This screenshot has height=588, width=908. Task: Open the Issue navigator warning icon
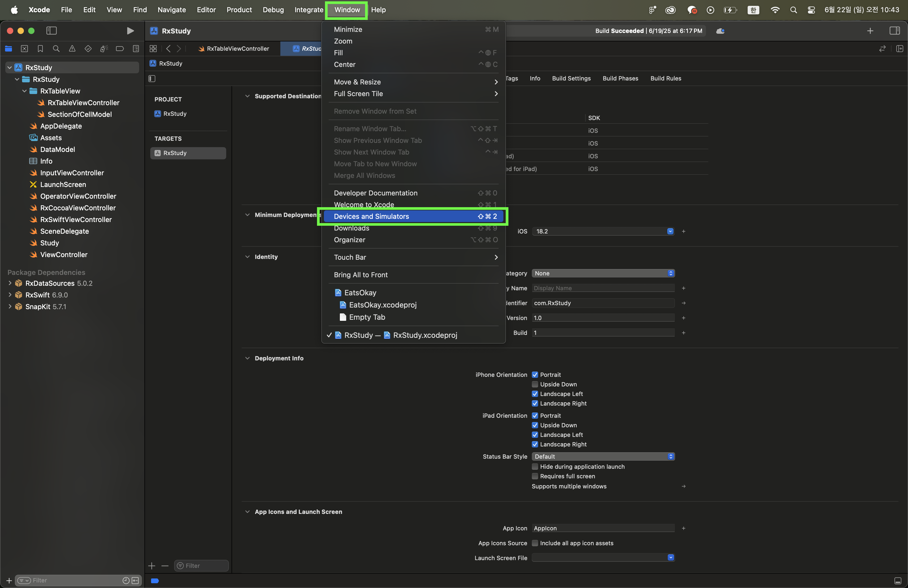(x=72, y=48)
